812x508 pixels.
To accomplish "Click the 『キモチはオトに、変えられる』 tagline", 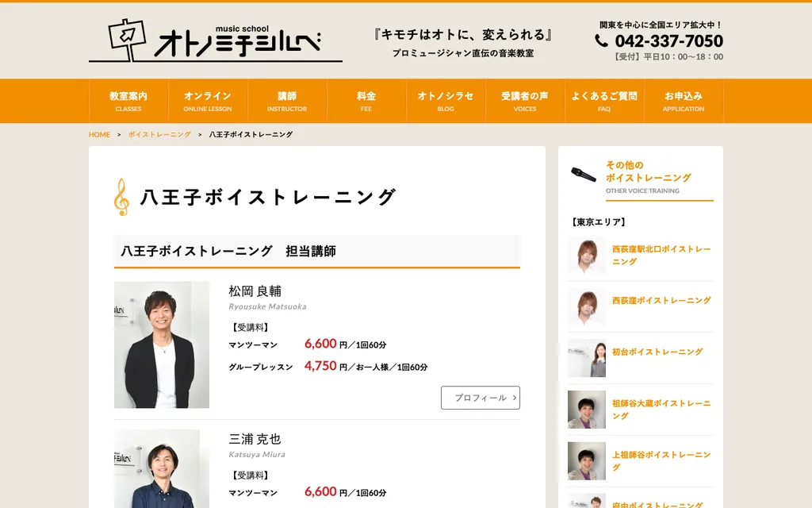I will click(x=462, y=35).
